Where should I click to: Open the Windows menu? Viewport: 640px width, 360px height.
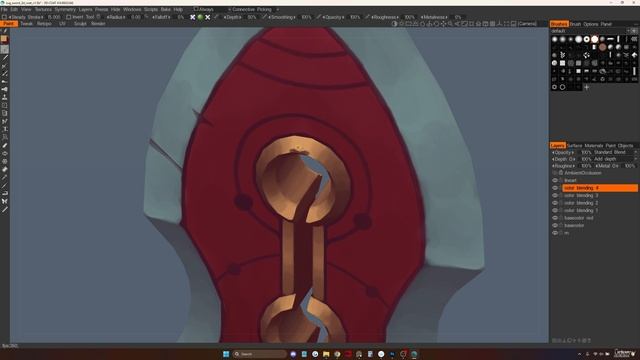132,9
